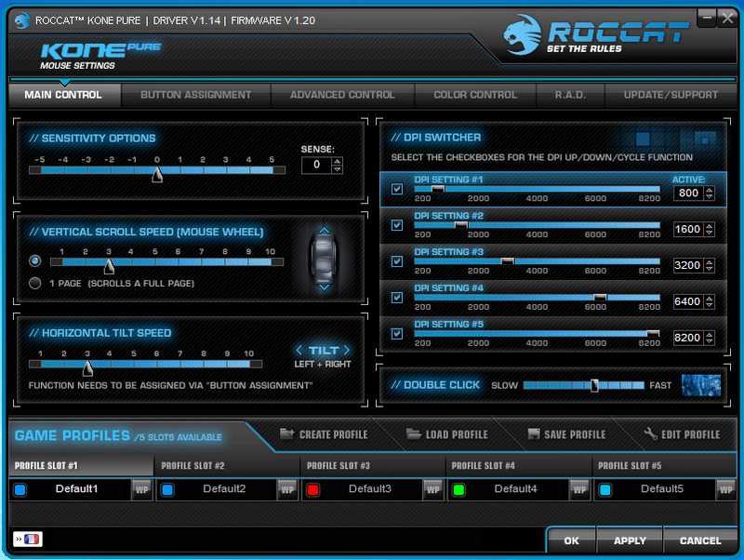
Task: Toggle the DPI Setting #3 checkbox
Action: pos(397,261)
